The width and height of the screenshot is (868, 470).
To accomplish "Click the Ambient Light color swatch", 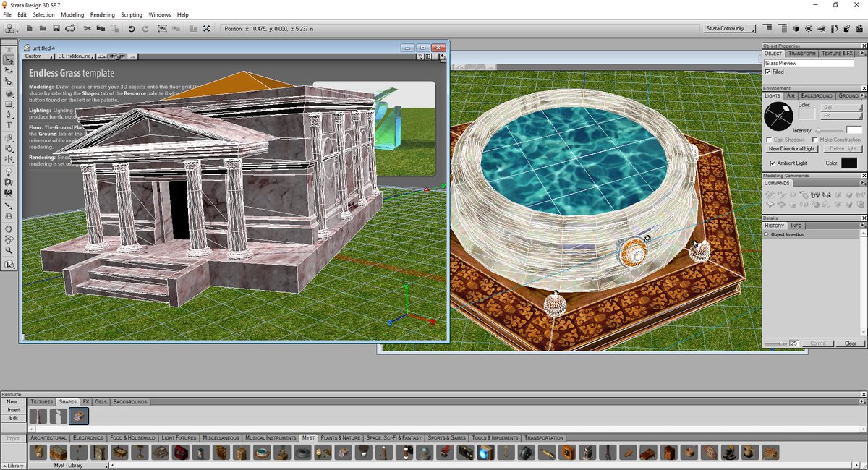I will (849, 163).
